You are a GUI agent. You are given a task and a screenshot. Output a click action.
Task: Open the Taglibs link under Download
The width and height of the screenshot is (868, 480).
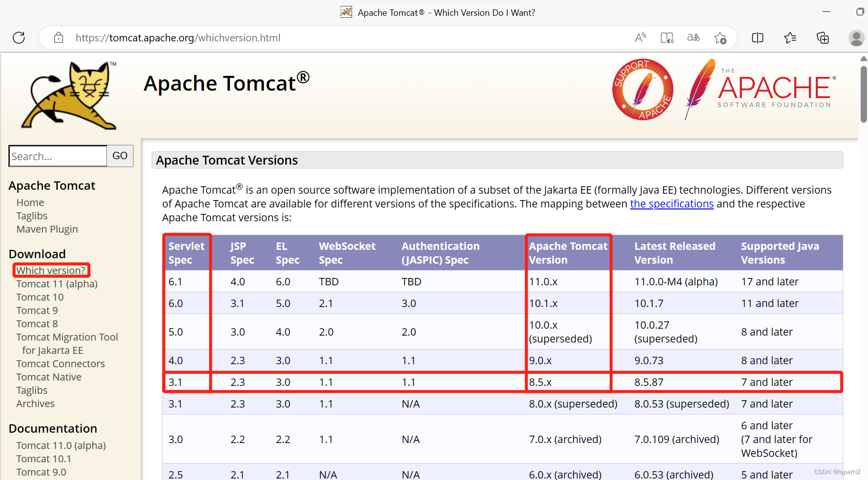(32, 390)
